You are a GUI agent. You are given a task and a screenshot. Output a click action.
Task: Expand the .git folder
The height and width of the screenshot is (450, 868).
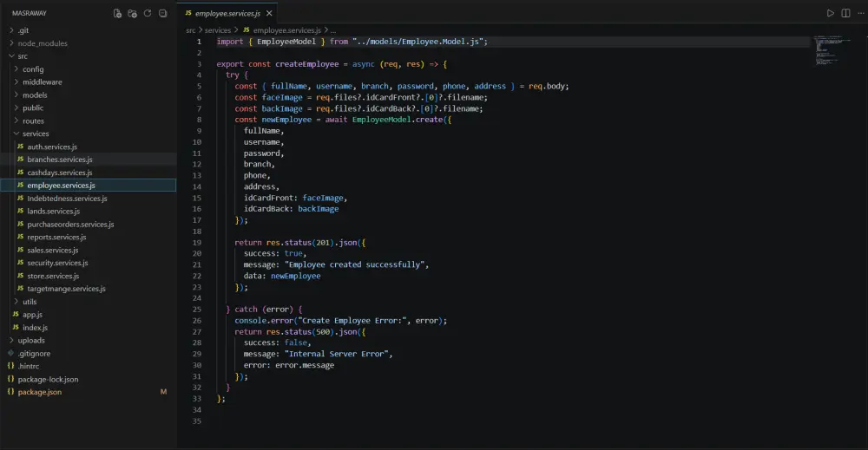pos(89,30)
